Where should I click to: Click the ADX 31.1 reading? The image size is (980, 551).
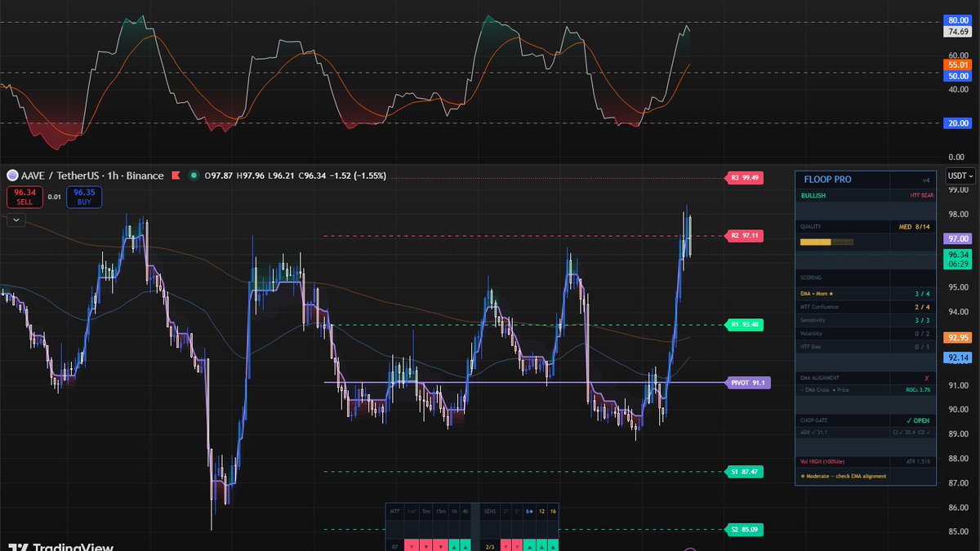click(x=815, y=433)
